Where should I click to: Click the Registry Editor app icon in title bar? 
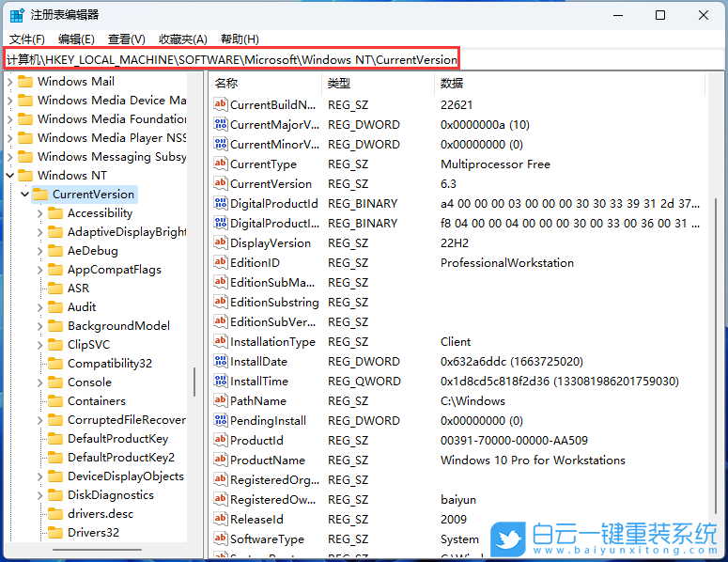(17, 15)
